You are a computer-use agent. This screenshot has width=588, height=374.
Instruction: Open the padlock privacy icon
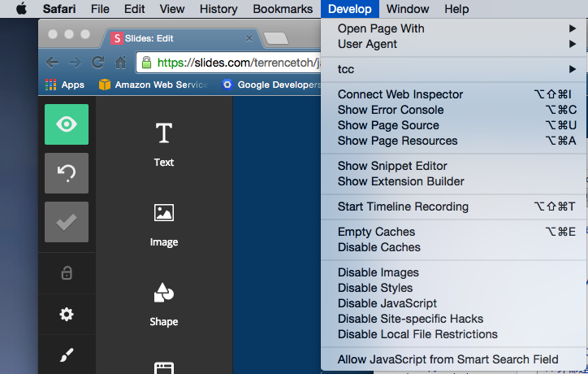point(67,273)
